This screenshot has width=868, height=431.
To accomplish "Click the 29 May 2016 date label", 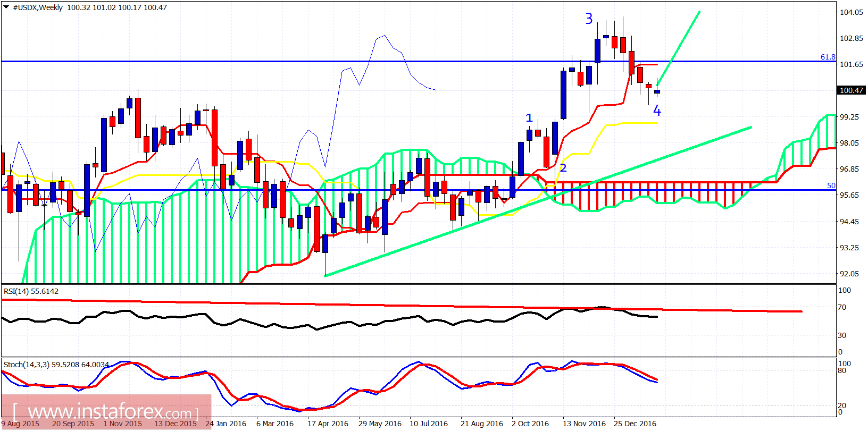I will [x=380, y=424].
